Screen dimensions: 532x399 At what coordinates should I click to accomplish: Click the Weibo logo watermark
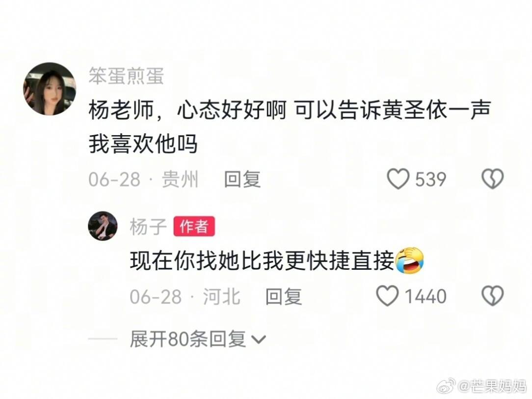pos(446,386)
